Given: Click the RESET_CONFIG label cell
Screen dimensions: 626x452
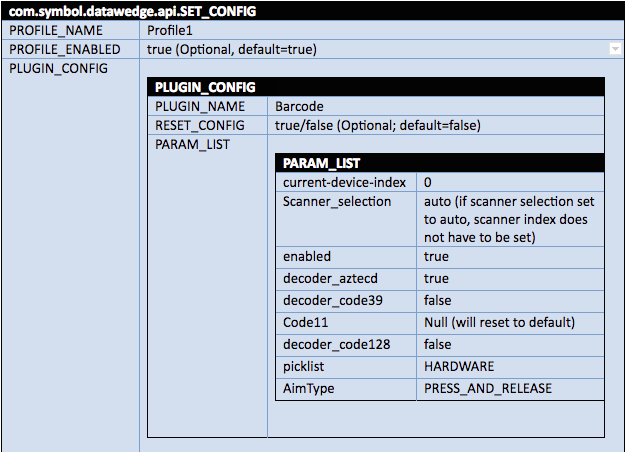Looking at the screenshot, I should (x=207, y=125).
